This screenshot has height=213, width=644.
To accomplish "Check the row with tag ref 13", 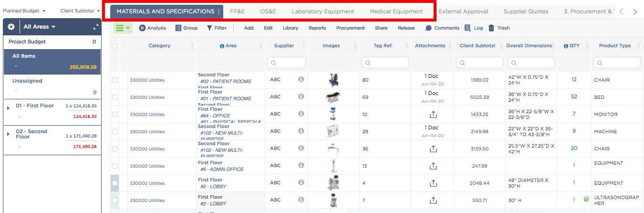I will tap(114, 166).
